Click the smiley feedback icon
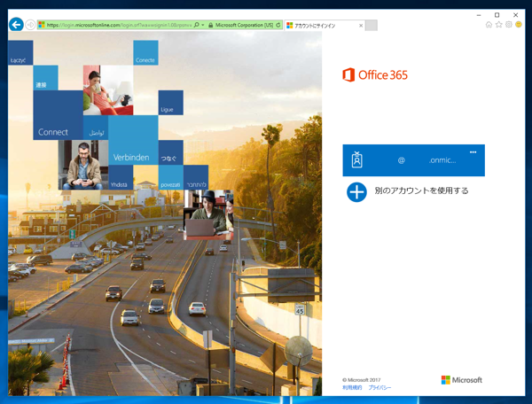The image size is (532, 404). pos(518,25)
